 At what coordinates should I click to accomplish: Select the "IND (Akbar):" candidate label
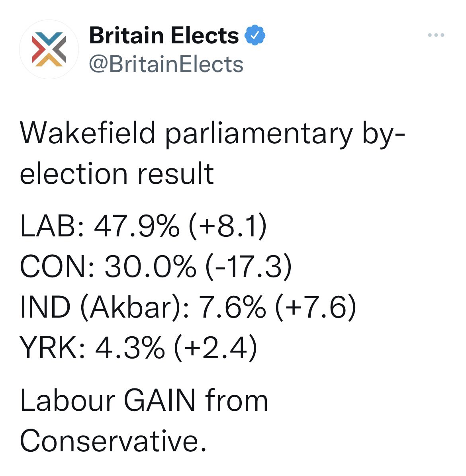(106, 307)
